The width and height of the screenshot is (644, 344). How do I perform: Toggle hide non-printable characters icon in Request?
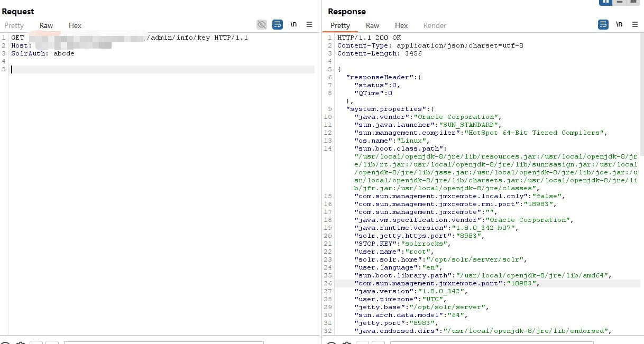261,24
